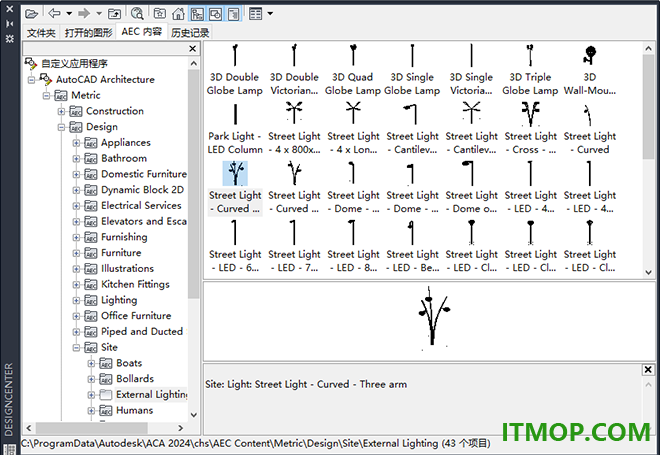Collapse the AutoCAD Architecture tree node

point(32,80)
